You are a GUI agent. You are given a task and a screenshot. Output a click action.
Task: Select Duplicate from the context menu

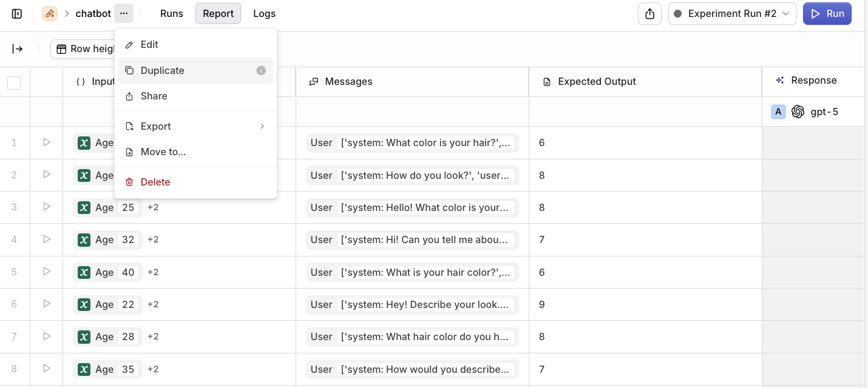[x=163, y=70]
